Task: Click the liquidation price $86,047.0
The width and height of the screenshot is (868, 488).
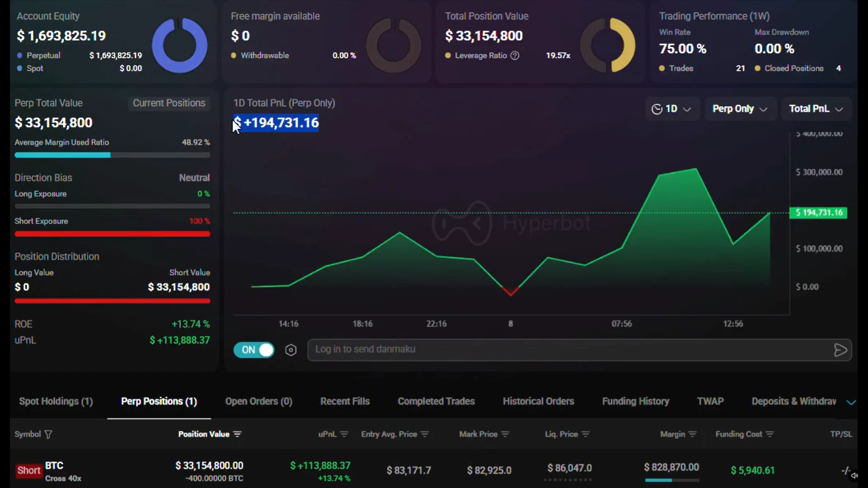Action: [x=570, y=468]
